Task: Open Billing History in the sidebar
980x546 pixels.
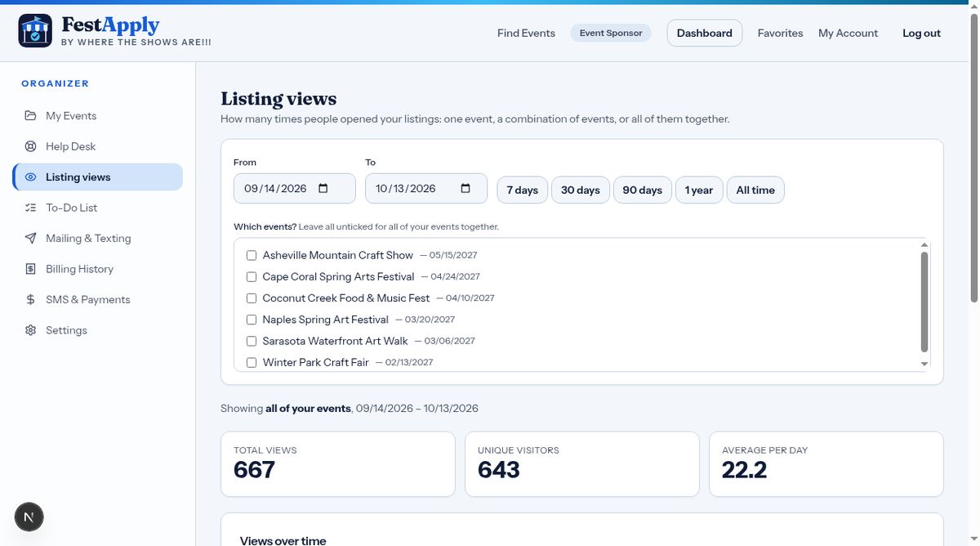Action: 98,269
